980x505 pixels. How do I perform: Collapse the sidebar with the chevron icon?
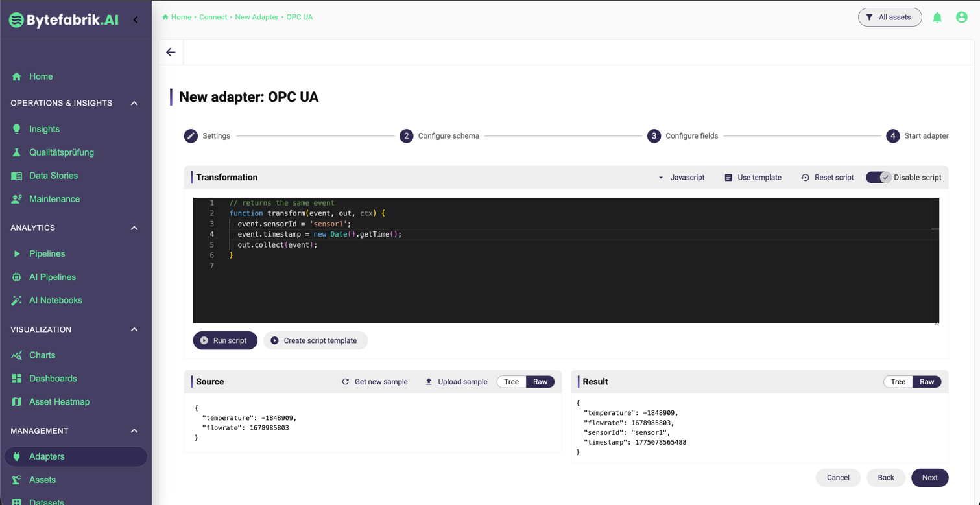tap(136, 20)
